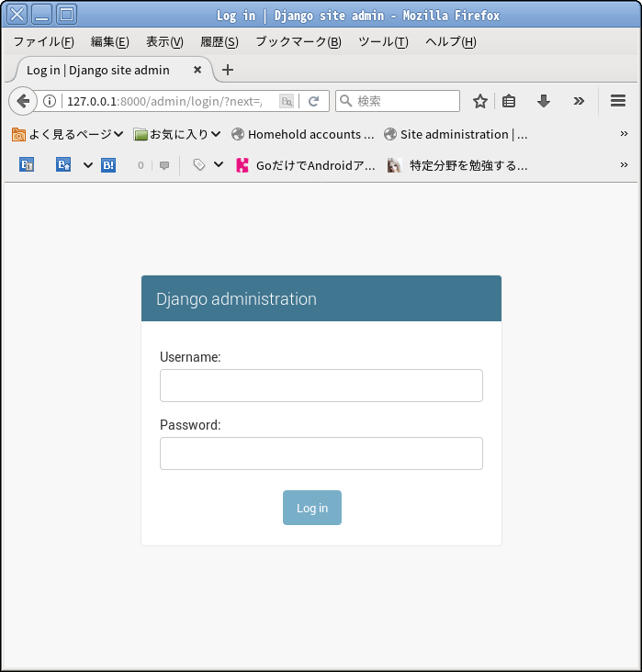Viewport: 642px width, 672px height.
Task: Expand dropdown next to tag icon
Action: 219,164
